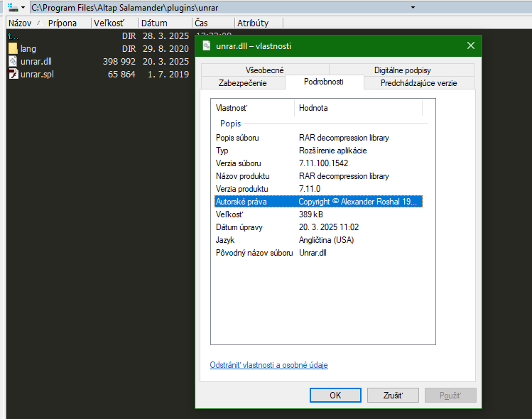Click the drive selector icon in path bar
Image resolution: width=532 pixels, height=419 pixels.
13,7
